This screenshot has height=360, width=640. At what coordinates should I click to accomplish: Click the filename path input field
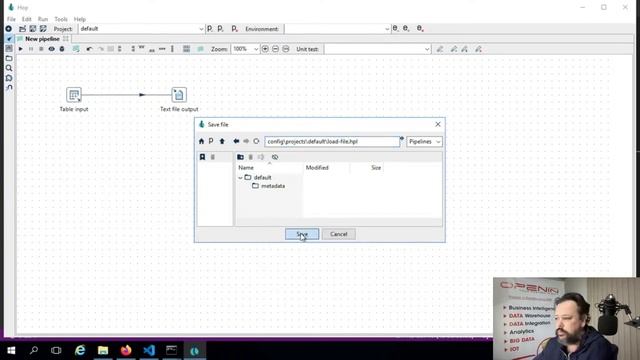point(332,142)
